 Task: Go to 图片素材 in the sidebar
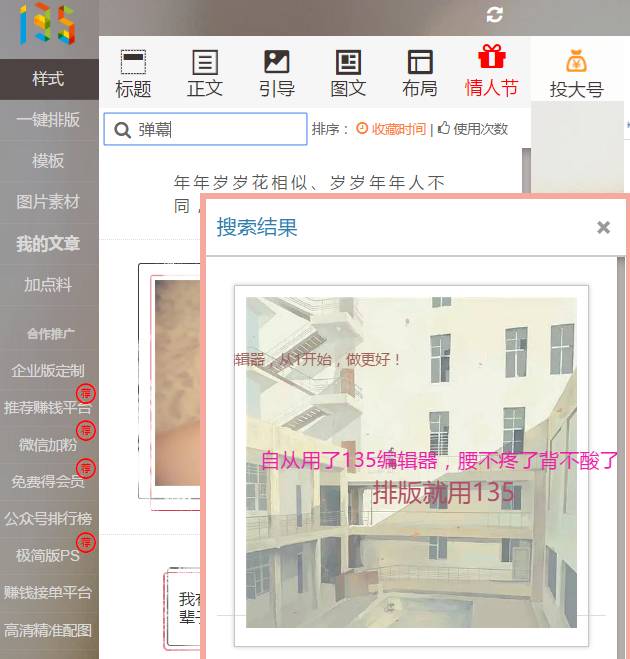[x=48, y=202]
